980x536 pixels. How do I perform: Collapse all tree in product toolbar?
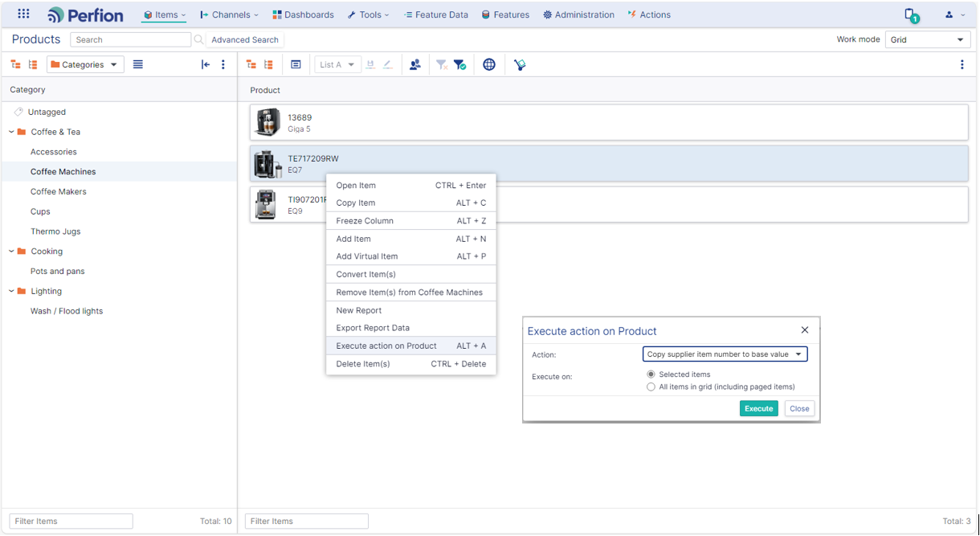click(268, 64)
